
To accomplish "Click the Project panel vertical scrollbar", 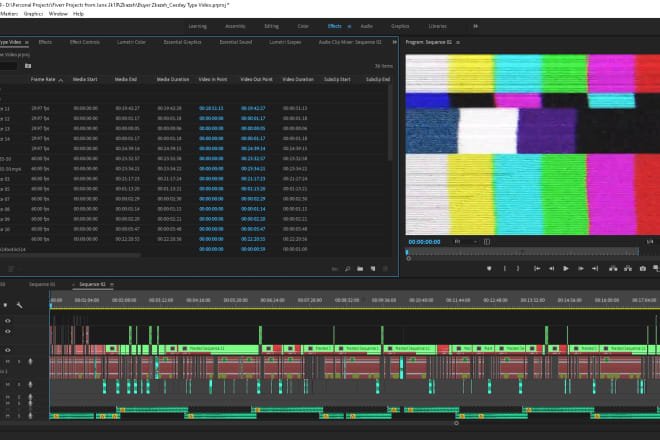I will point(390,122).
